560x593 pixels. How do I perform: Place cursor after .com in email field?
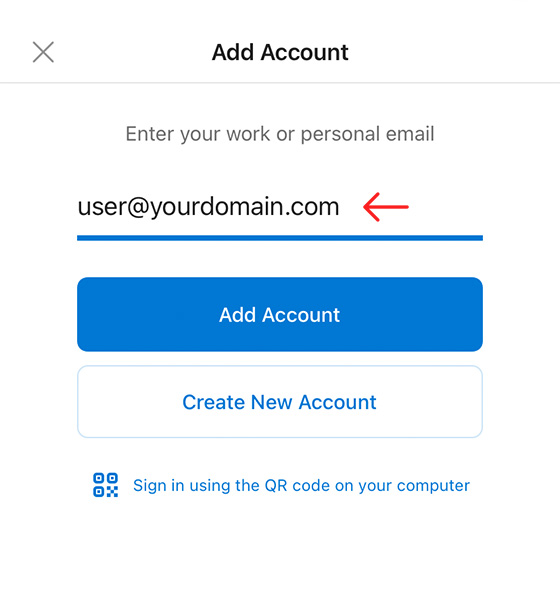(341, 207)
